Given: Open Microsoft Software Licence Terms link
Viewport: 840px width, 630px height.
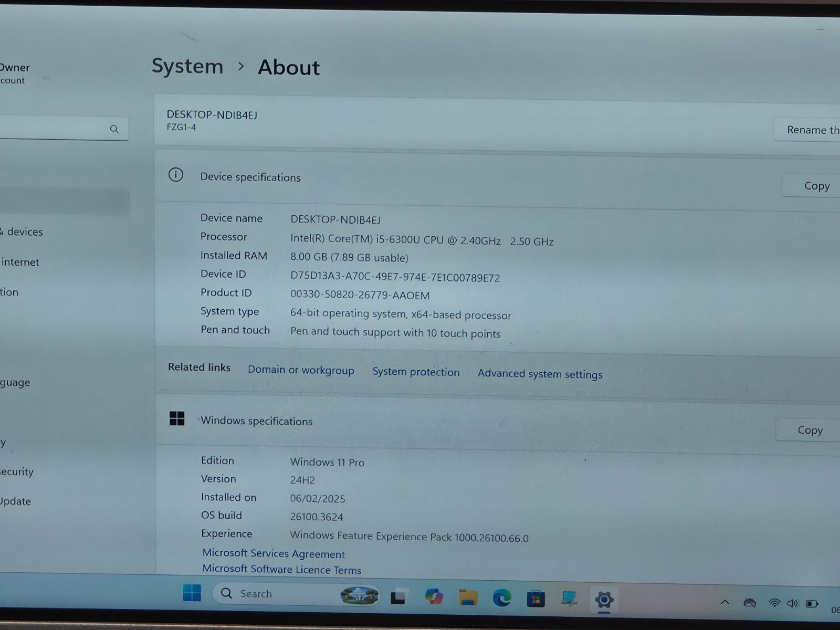Looking at the screenshot, I should [x=282, y=569].
